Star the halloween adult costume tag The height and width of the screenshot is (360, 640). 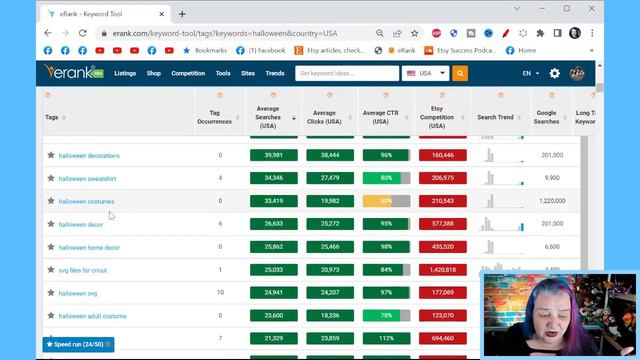(51, 316)
